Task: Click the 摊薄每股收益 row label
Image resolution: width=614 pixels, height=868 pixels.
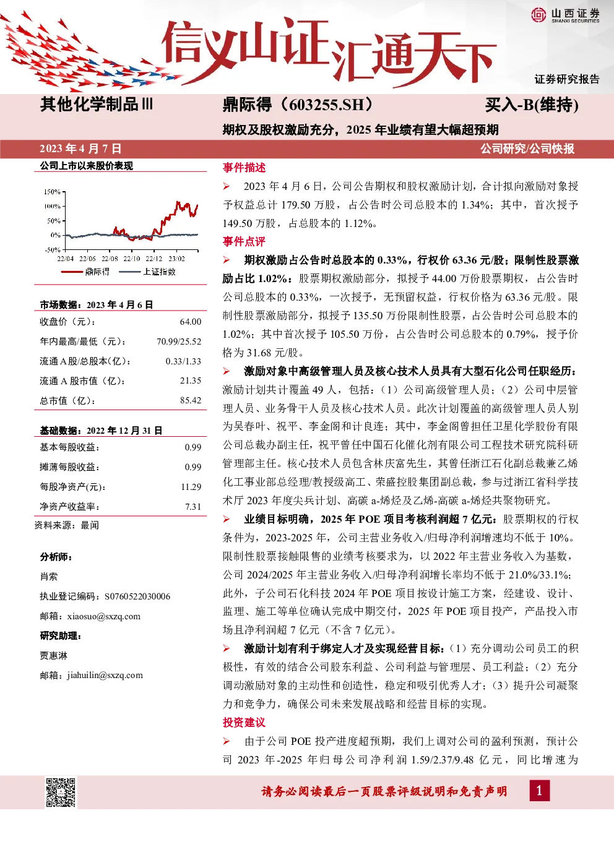Action: point(69,467)
